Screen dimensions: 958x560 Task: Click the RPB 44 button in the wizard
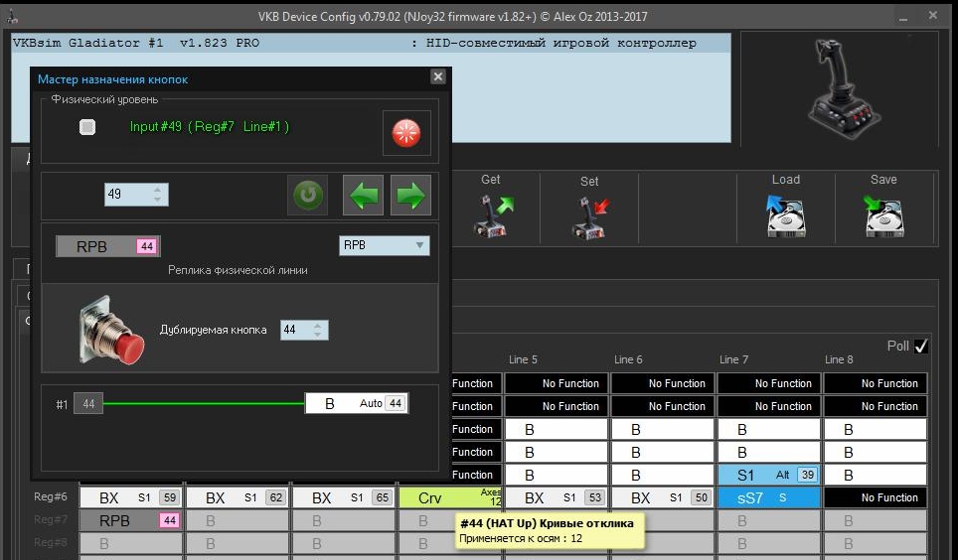[108, 246]
